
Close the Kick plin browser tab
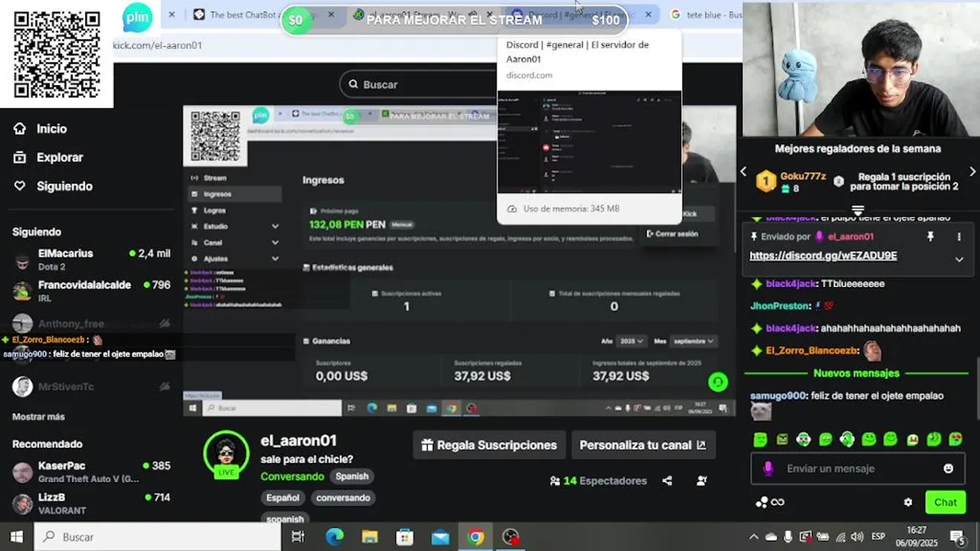pyautogui.click(x=171, y=15)
